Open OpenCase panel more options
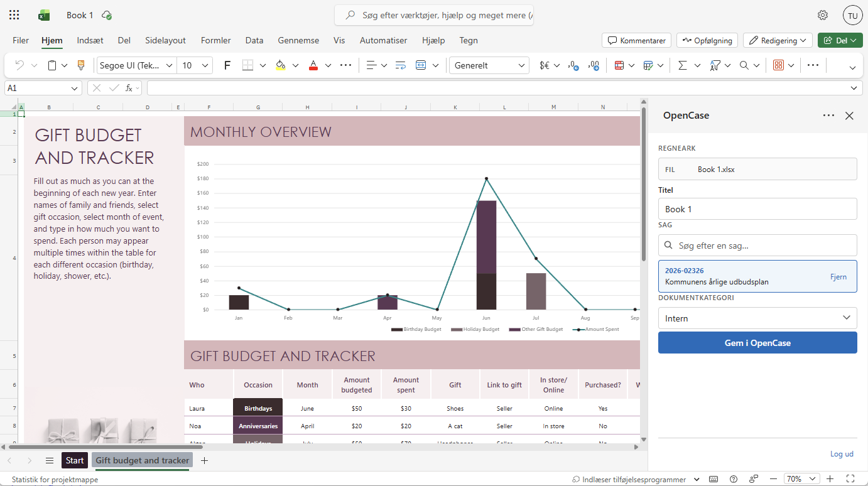 828,116
